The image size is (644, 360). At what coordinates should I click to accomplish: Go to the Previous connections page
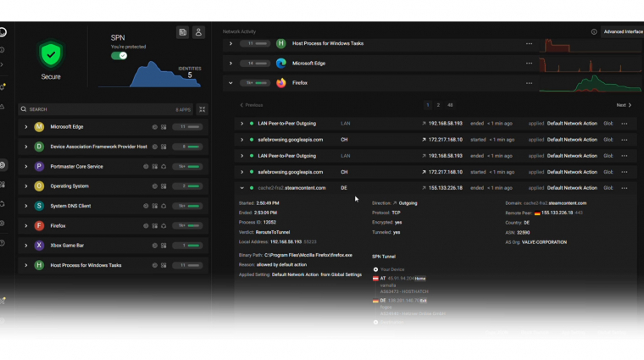tap(252, 105)
